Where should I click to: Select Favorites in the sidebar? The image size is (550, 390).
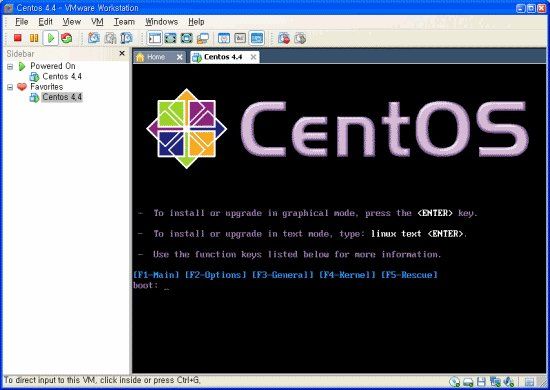pyautogui.click(x=47, y=87)
